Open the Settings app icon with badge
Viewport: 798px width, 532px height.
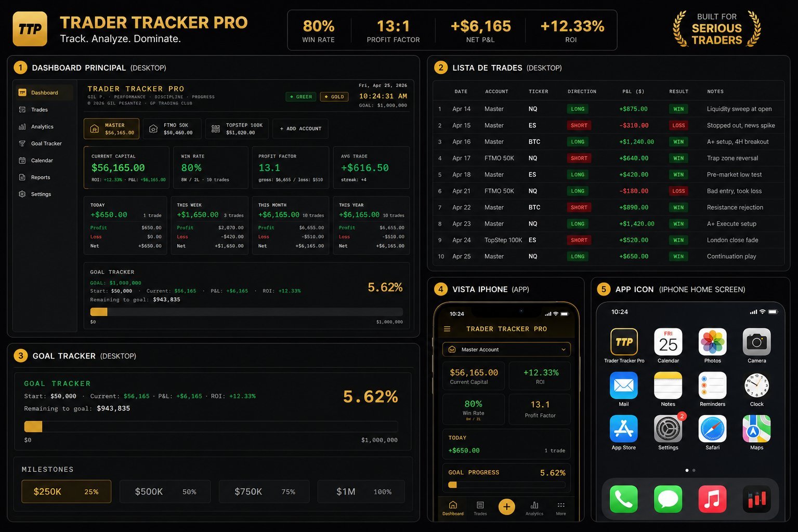coord(668,429)
